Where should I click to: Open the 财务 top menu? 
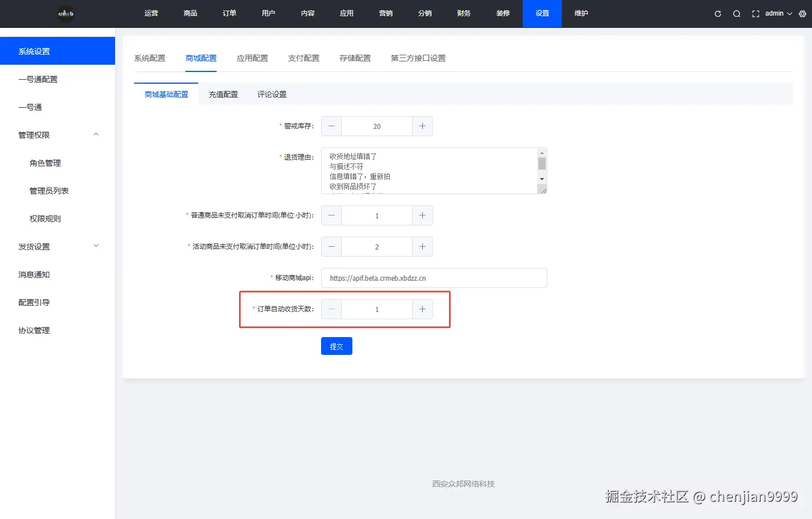pos(464,13)
